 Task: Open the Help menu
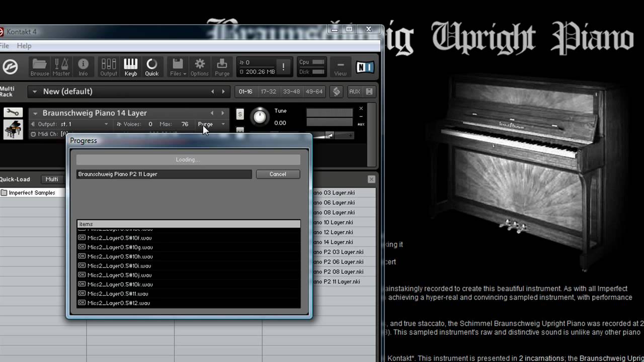[24, 46]
